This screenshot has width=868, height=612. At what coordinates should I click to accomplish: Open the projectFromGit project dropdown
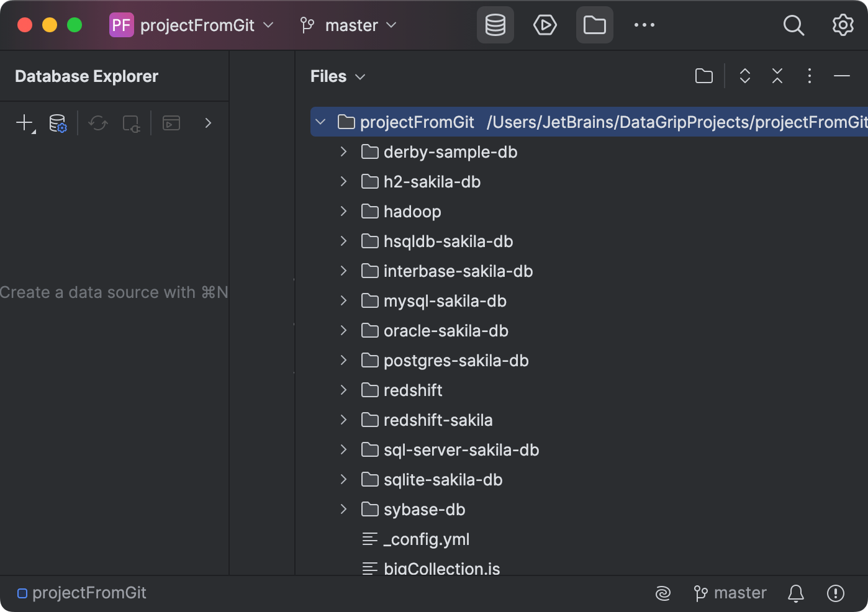pyautogui.click(x=192, y=25)
